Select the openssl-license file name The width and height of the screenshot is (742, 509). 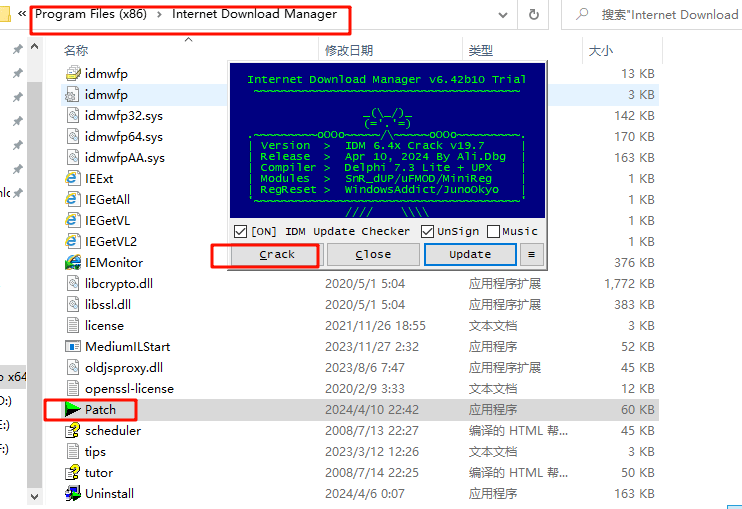(129, 388)
